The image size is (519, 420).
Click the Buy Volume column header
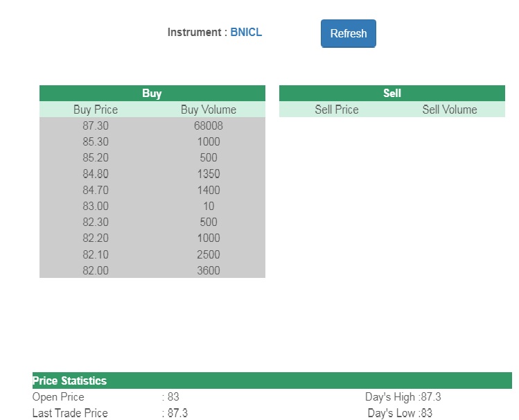208,110
